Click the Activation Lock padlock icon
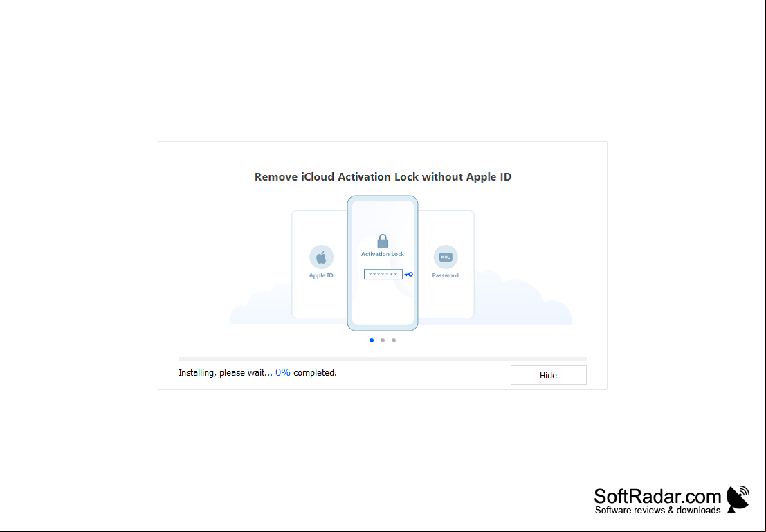Viewport: 766px width, 532px height. click(x=383, y=241)
